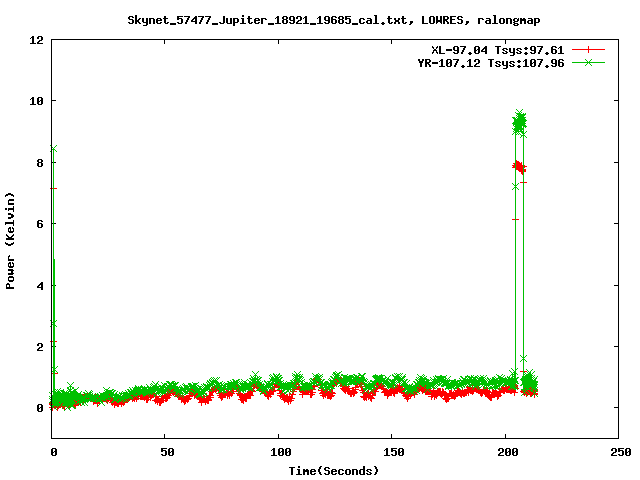Click the green YR legend line sample
640x480 pixels.
click(588, 62)
